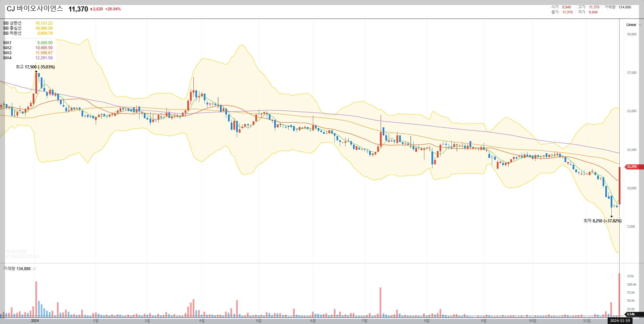Click the 7,500 price axis label
Viewport: 644px width, 324px height.
631,227
